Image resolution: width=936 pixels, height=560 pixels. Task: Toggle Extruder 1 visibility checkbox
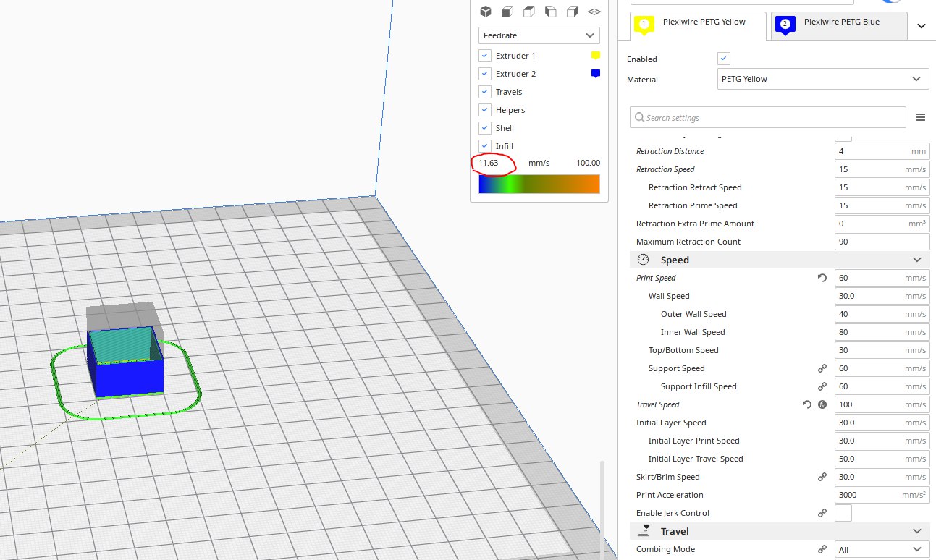(x=485, y=56)
